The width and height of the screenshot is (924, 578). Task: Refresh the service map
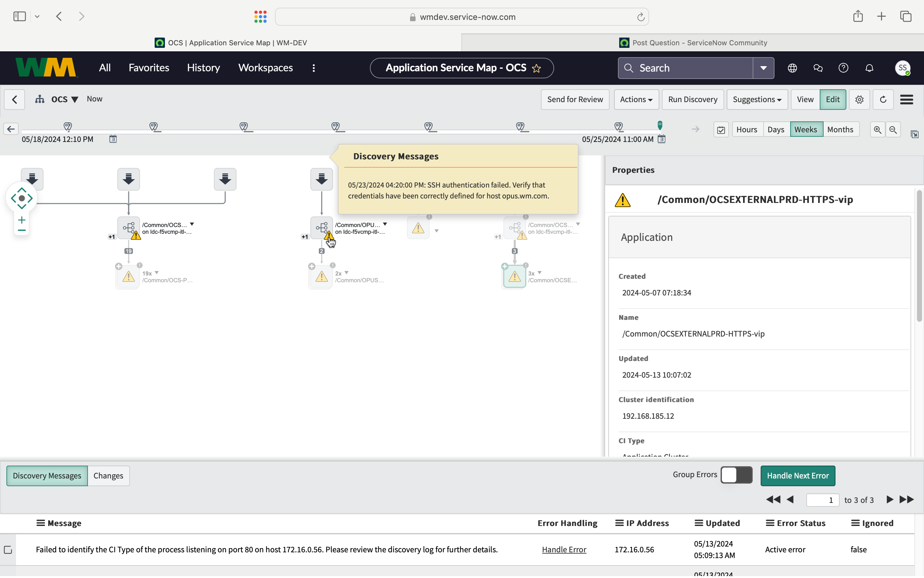click(883, 100)
